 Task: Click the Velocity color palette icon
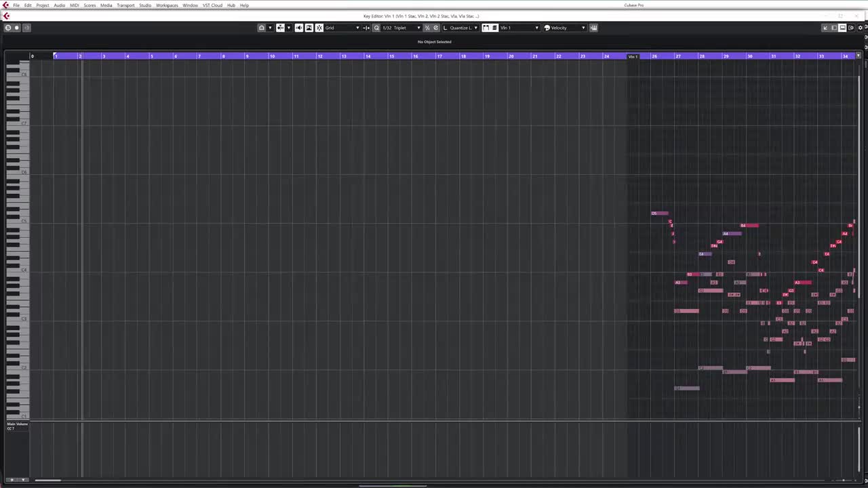coord(547,28)
